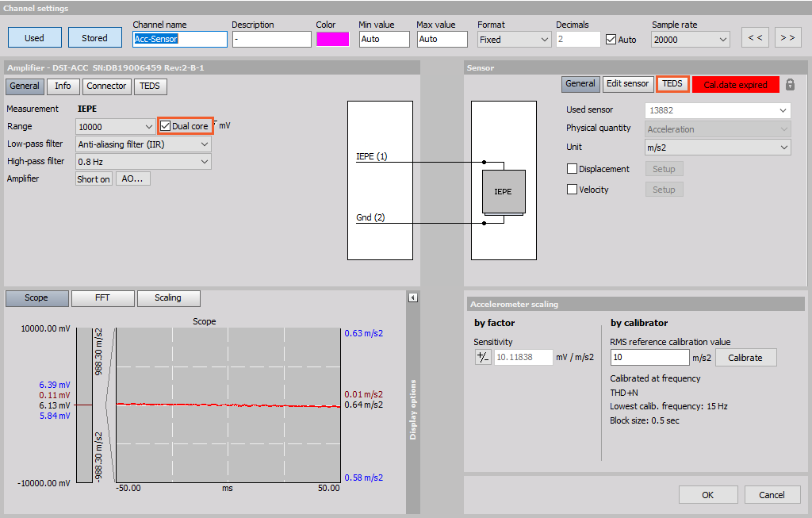Switch to the Scope tab

coord(36,297)
